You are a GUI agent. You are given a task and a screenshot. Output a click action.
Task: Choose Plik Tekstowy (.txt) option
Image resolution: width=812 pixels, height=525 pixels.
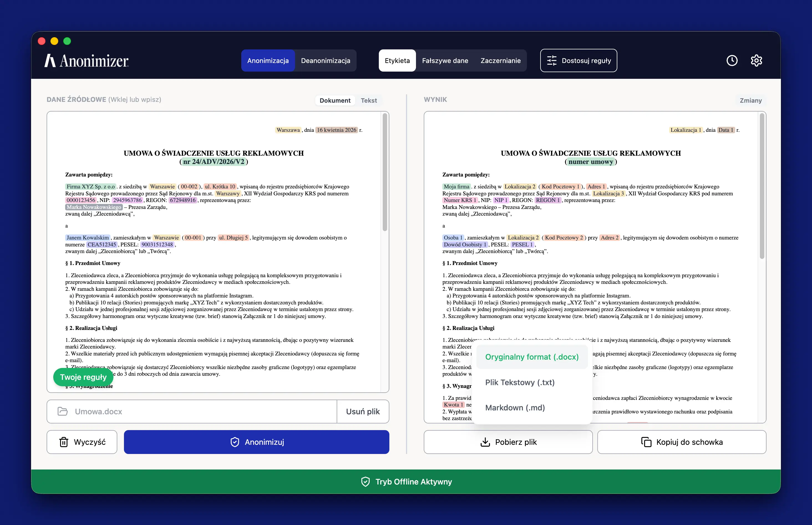pos(532,382)
